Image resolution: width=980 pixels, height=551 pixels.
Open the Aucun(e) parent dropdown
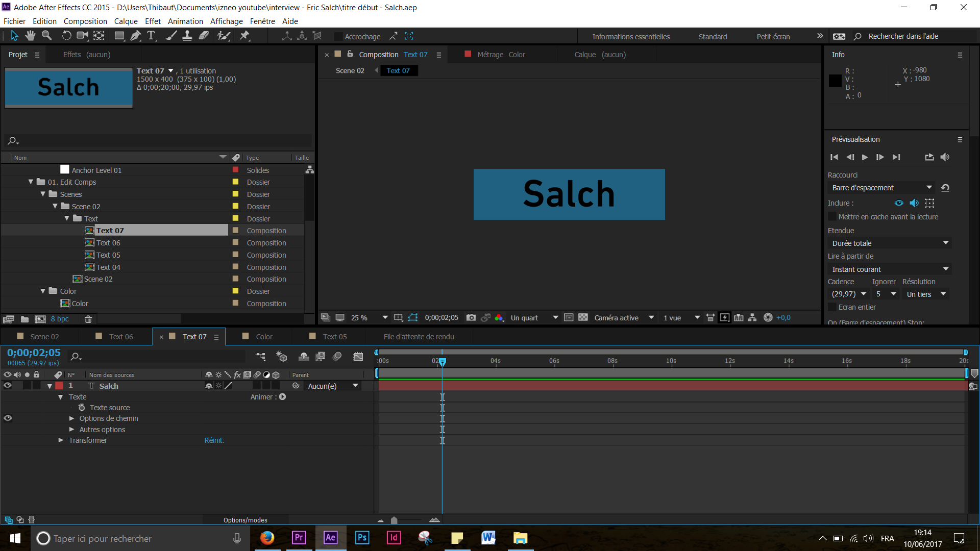(x=333, y=386)
